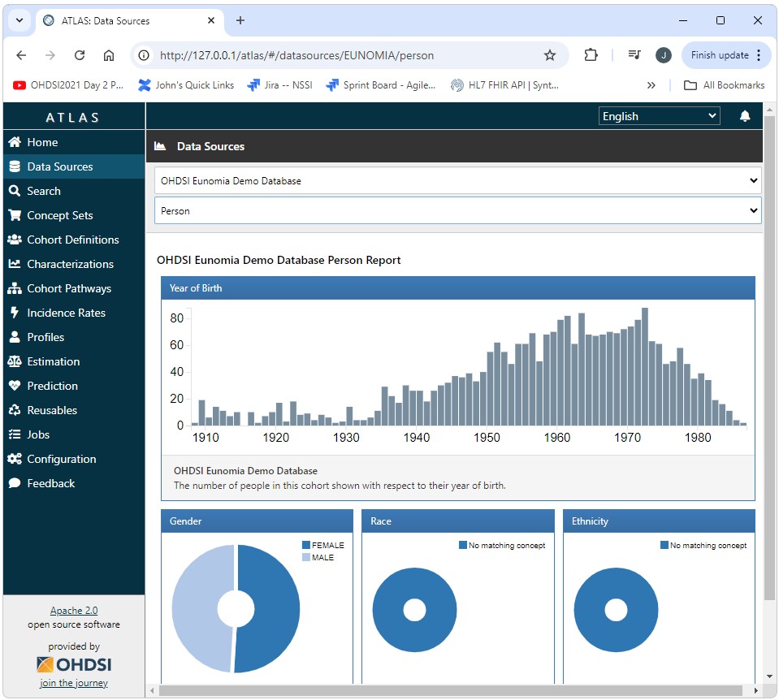Screen dimensions: 779x700
Task: Open a new browser tab
Action: coord(240,20)
